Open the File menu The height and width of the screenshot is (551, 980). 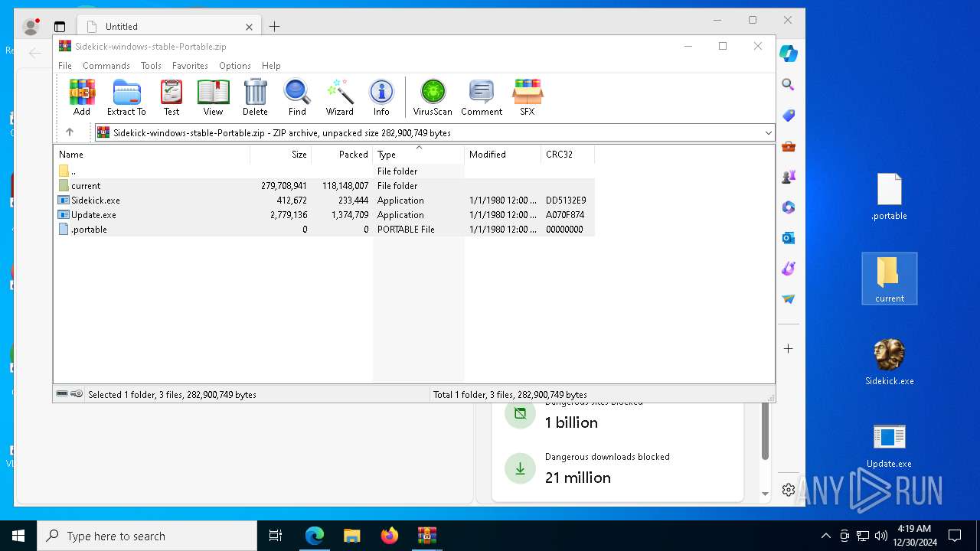coord(65,66)
